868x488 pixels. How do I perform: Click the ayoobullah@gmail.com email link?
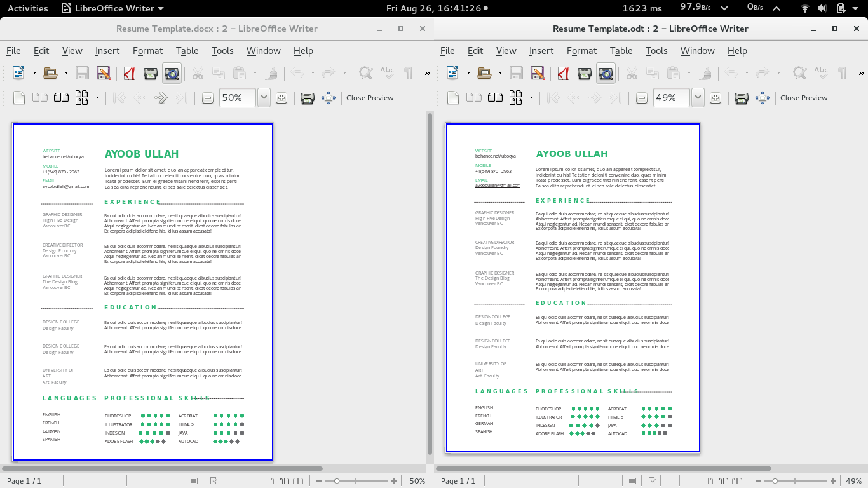(x=66, y=186)
